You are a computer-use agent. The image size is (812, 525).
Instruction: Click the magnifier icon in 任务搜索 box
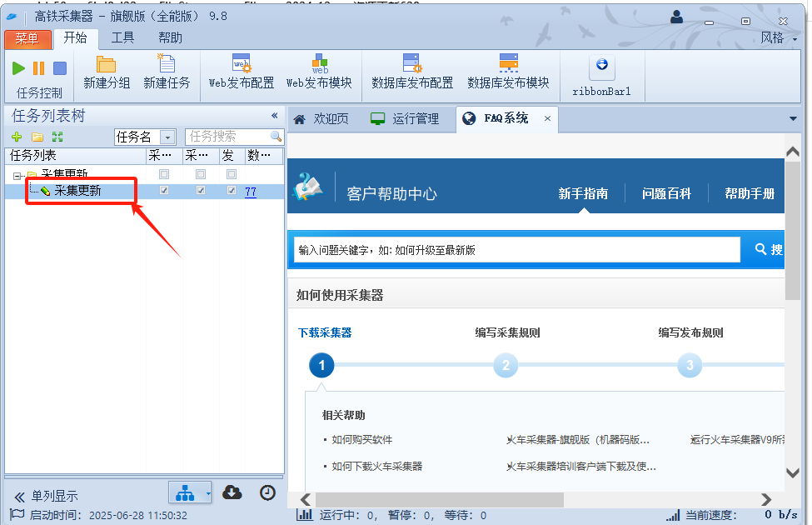tap(276, 137)
